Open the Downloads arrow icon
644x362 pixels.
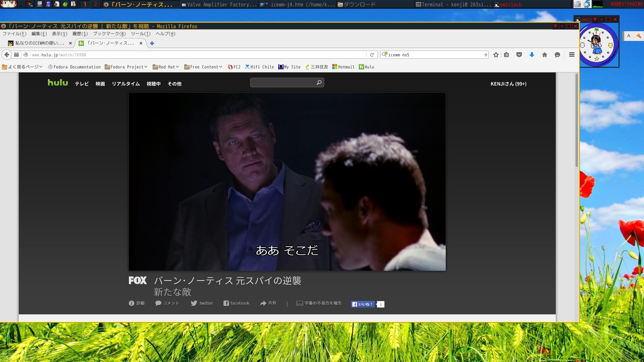(532, 55)
